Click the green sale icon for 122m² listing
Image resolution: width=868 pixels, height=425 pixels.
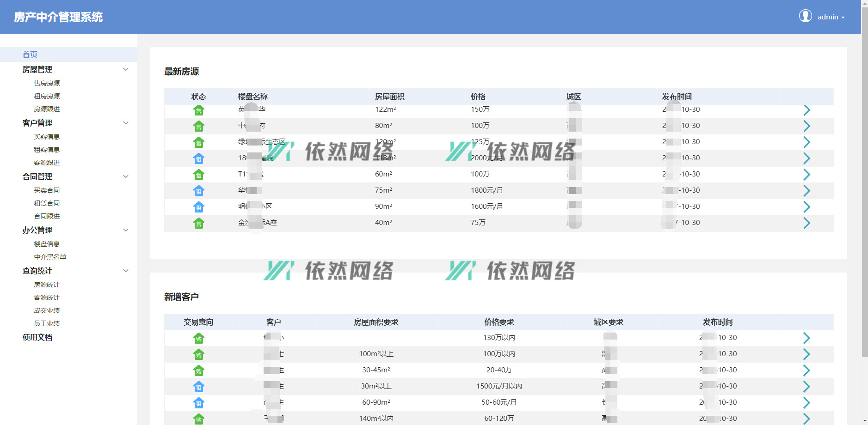tap(198, 110)
